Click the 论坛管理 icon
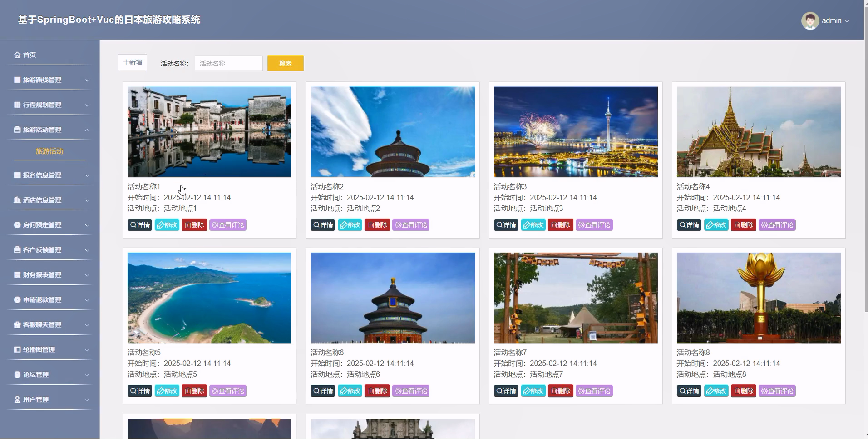This screenshot has width=868, height=439. pyautogui.click(x=17, y=375)
